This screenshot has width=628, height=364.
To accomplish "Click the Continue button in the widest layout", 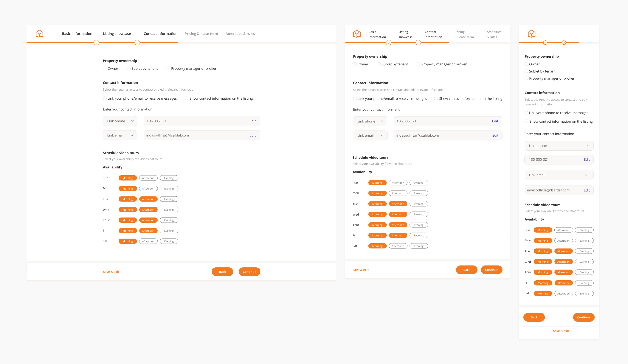I will tap(249, 272).
